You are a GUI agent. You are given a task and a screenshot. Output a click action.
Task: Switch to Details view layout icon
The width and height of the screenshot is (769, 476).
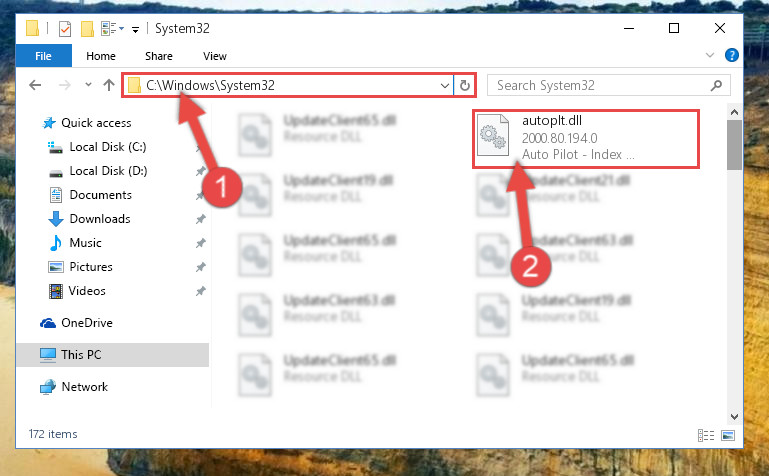(x=706, y=435)
